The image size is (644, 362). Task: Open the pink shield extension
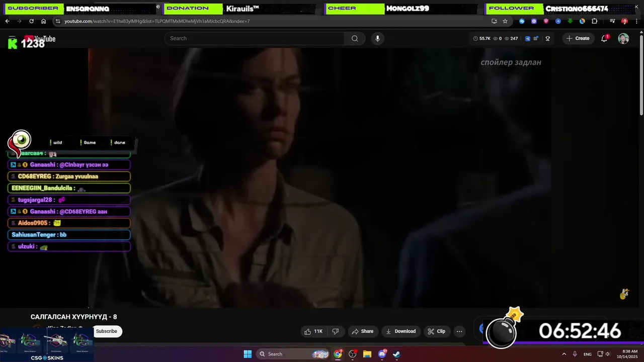[546, 21]
